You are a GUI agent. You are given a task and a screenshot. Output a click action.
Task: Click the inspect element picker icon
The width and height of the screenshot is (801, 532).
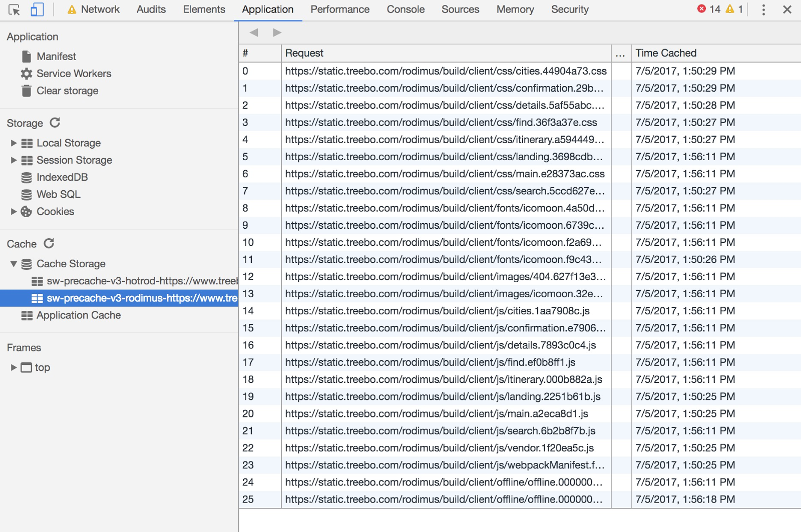point(14,10)
